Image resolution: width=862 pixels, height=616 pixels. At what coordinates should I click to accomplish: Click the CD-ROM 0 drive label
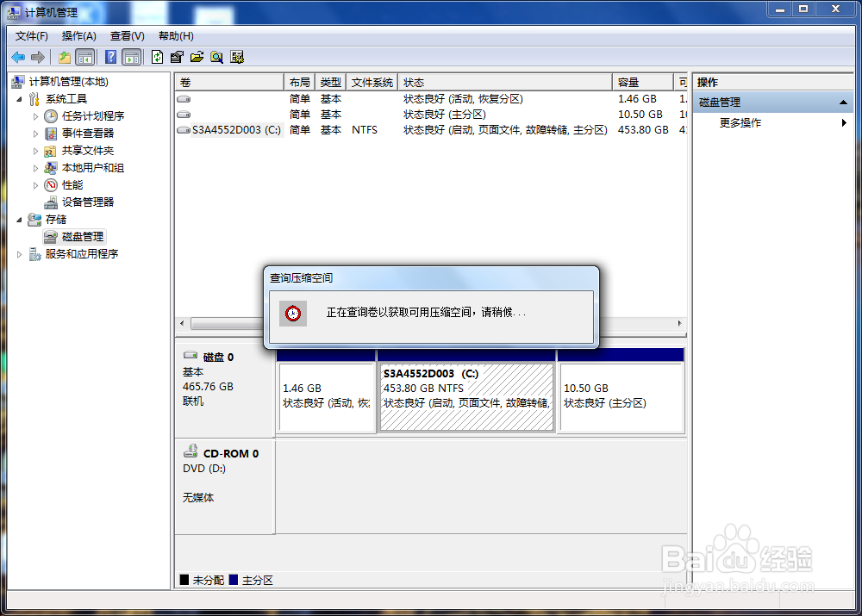coord(231,454)
